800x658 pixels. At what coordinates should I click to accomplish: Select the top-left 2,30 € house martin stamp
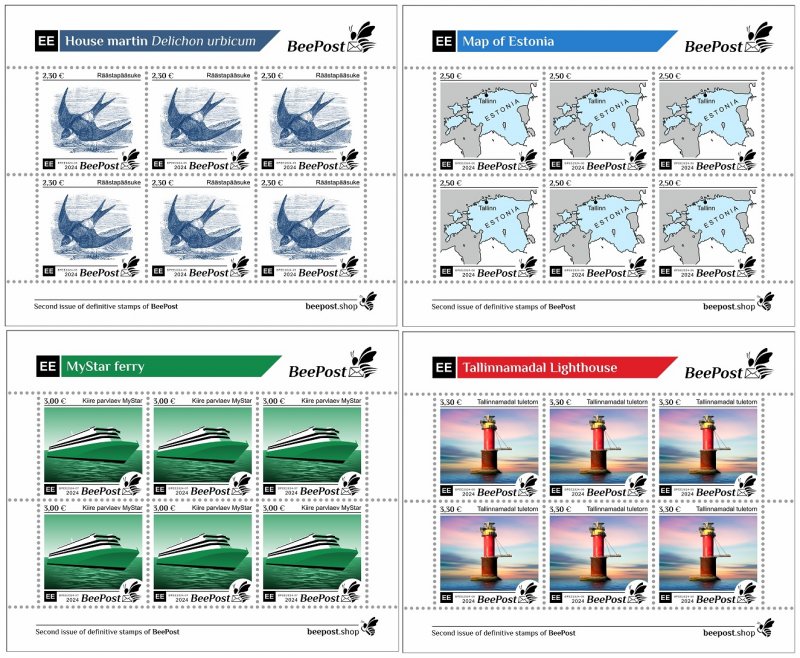click(x=91, y=121)
